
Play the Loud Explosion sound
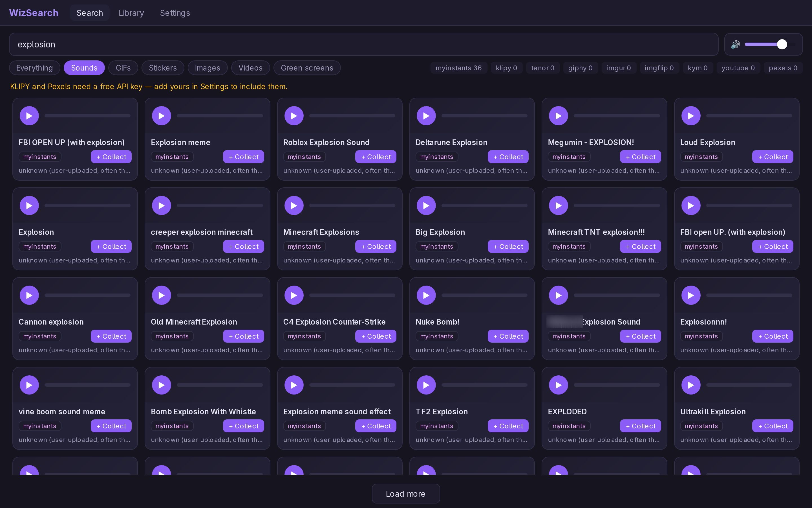click(691, 116)
